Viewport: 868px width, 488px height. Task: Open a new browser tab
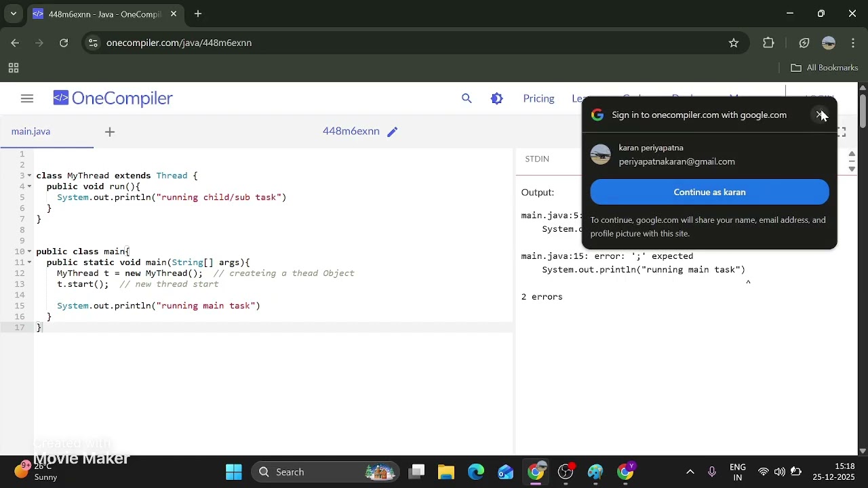[198, 14]
